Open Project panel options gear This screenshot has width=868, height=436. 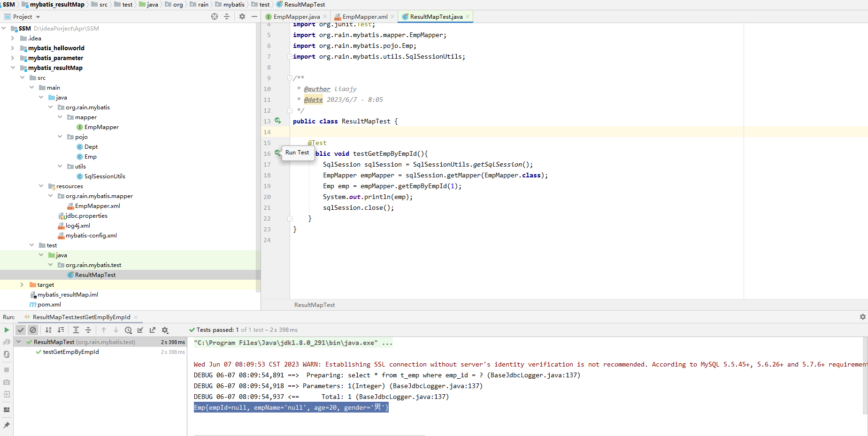(242, 16)
